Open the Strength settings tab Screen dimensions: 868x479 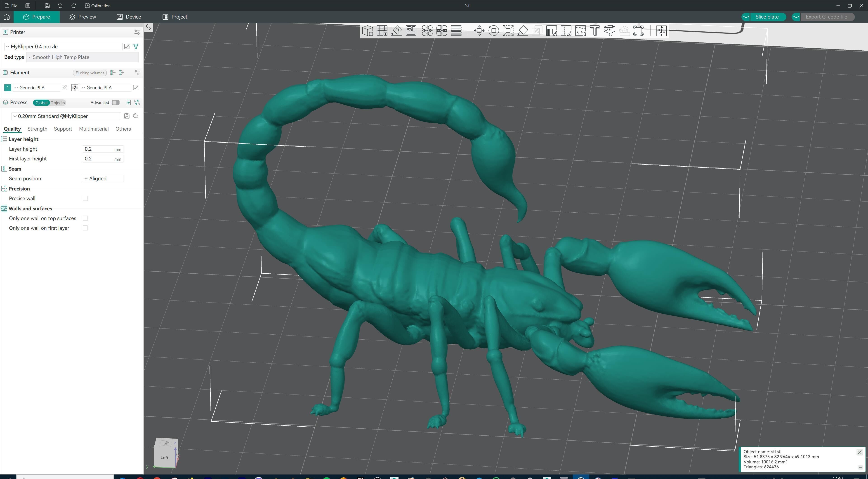pos(37,129)
